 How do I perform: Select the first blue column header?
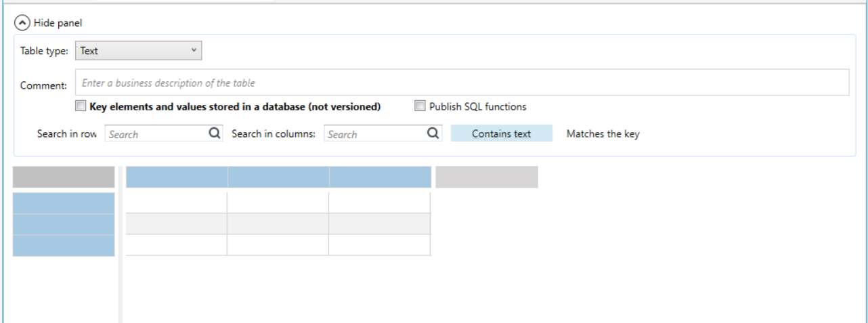(x=177, y=177)
